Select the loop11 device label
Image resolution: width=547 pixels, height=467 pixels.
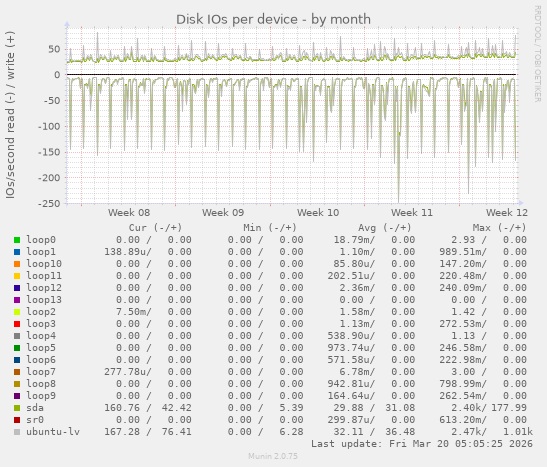point(44,276)
